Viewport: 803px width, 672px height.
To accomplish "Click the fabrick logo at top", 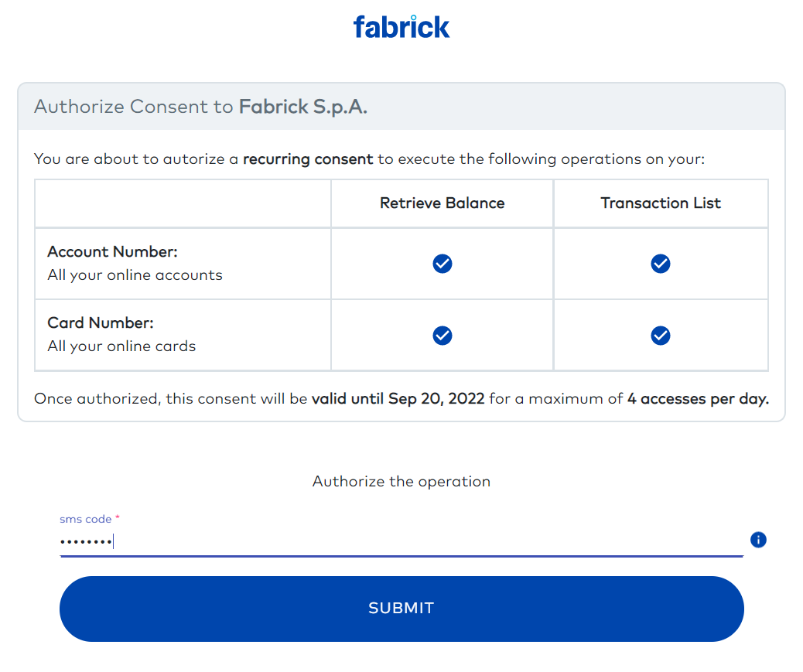I will click(401, 27).
